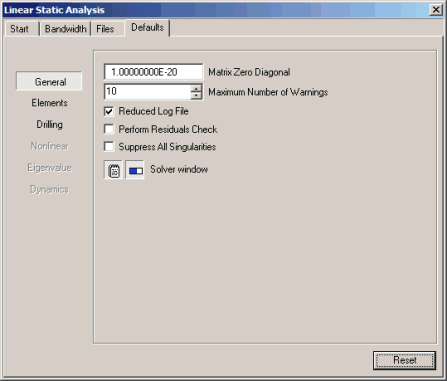This screenshot has width=447, height=381.
Task: Click the Reset button
Action: click(404, 360)
